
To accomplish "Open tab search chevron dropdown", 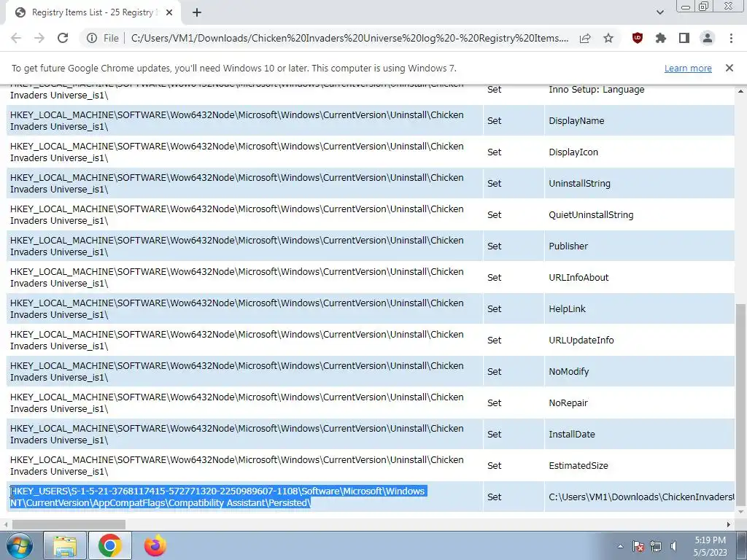I will coord(659,12).
